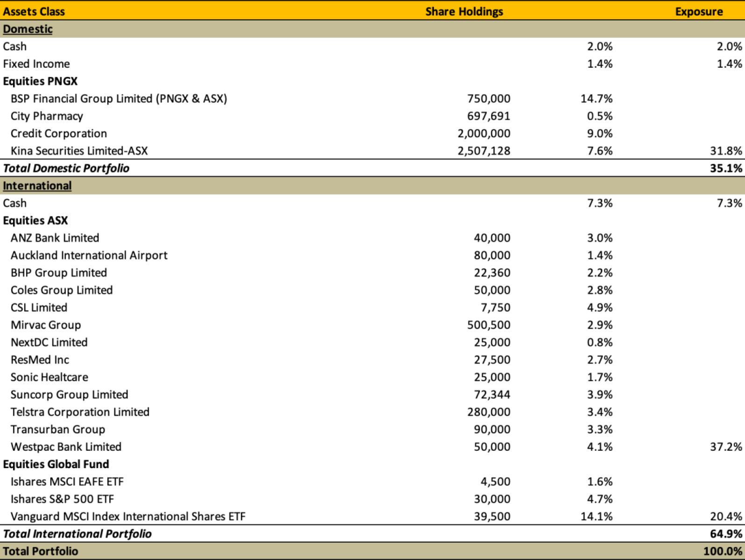
Task: Click Equities Global Fund subheading
Action: 56,464
